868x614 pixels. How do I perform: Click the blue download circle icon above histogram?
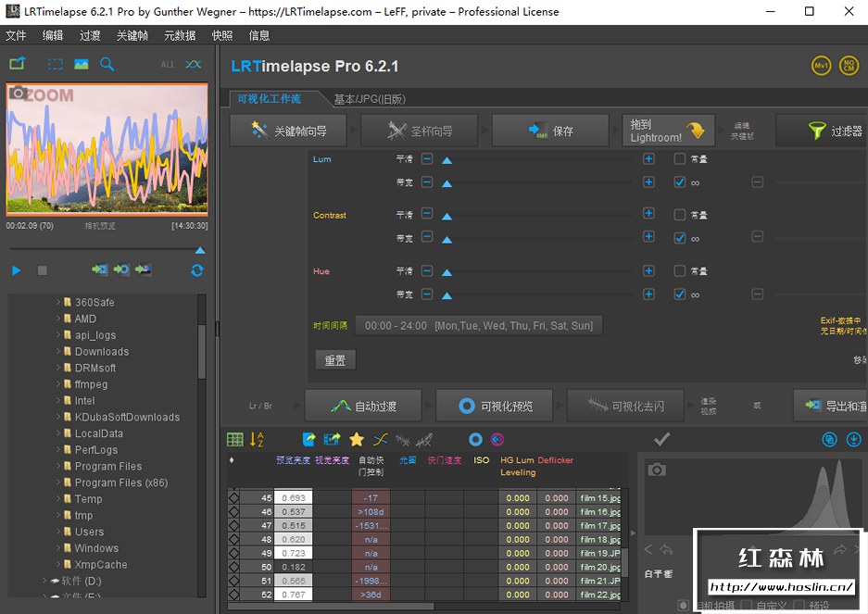coord(853,440)
